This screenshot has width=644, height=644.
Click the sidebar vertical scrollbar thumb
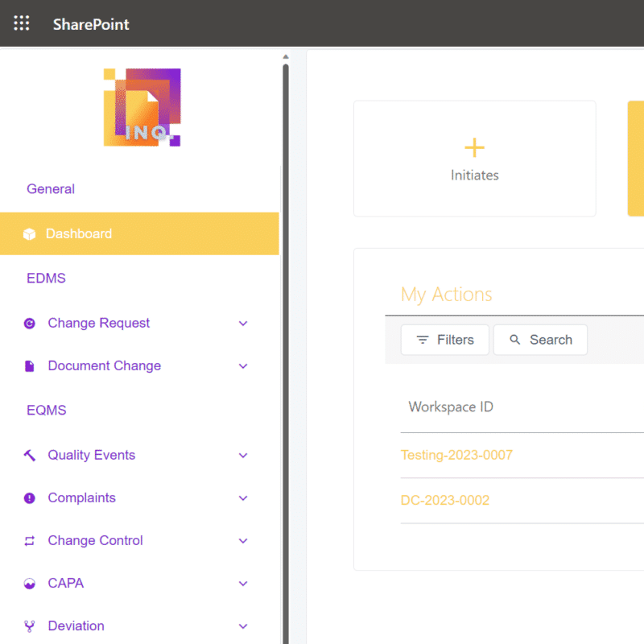[286, 353]
